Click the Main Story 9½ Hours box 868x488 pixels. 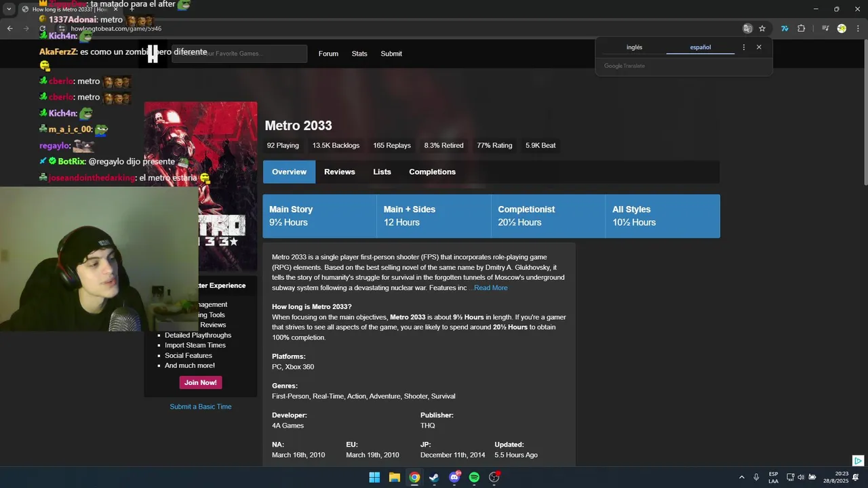(319, 216)
